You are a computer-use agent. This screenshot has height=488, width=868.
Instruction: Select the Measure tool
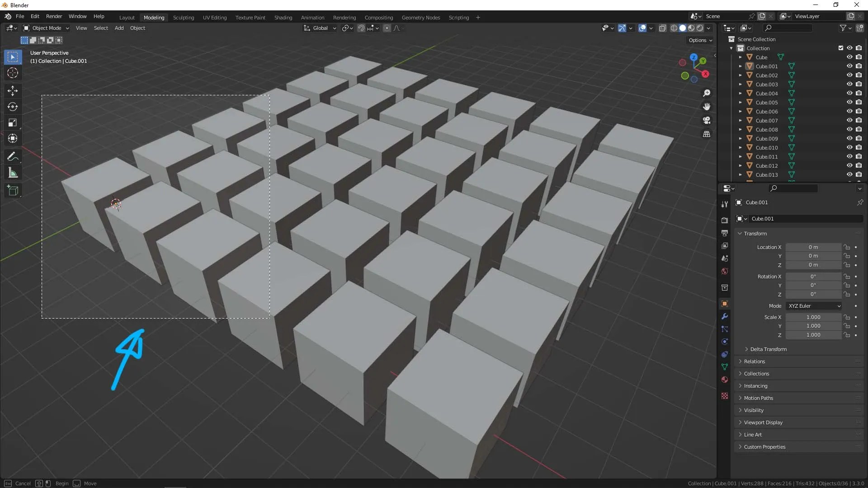(13, 173)
